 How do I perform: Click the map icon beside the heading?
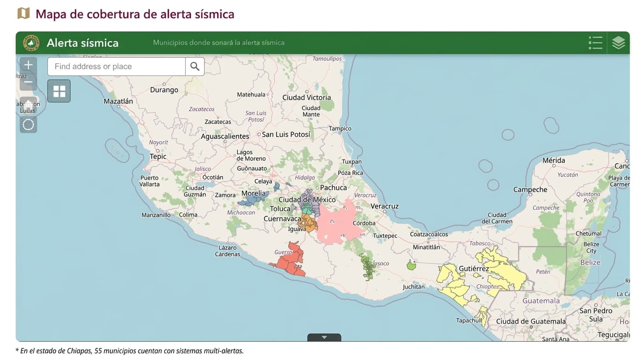tap(23, 14)
